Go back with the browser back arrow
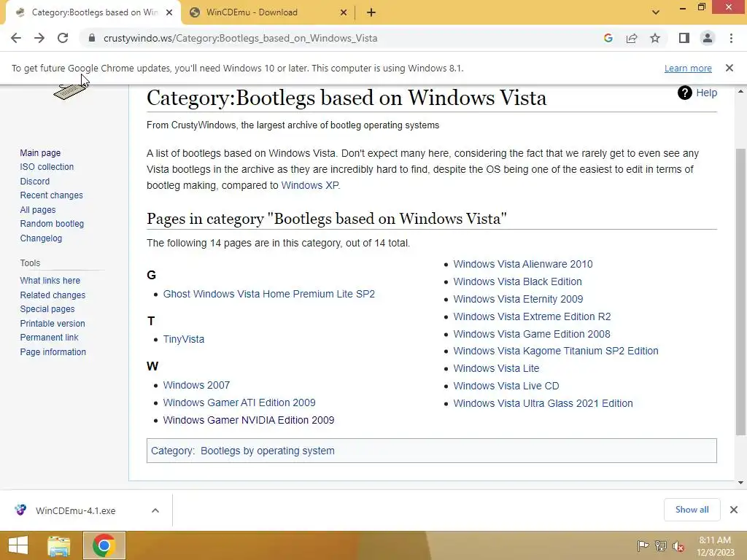The image size is (747, 560). pos(16,38)
